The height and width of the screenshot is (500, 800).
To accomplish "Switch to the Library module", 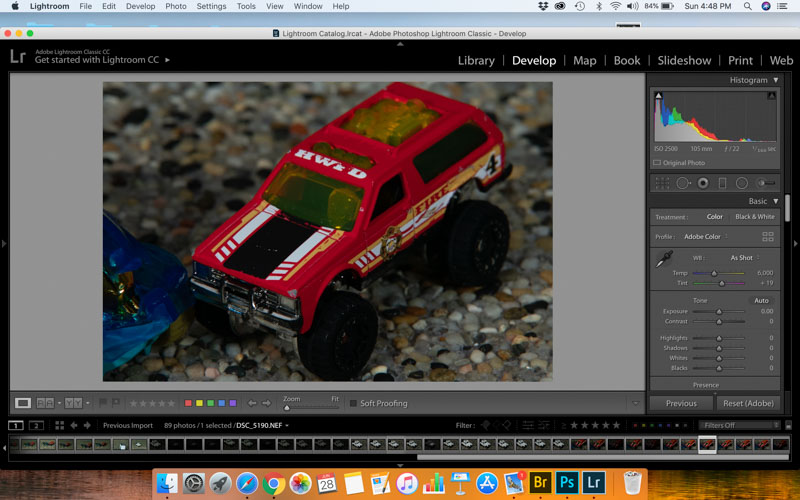I will tap(476, 60).
